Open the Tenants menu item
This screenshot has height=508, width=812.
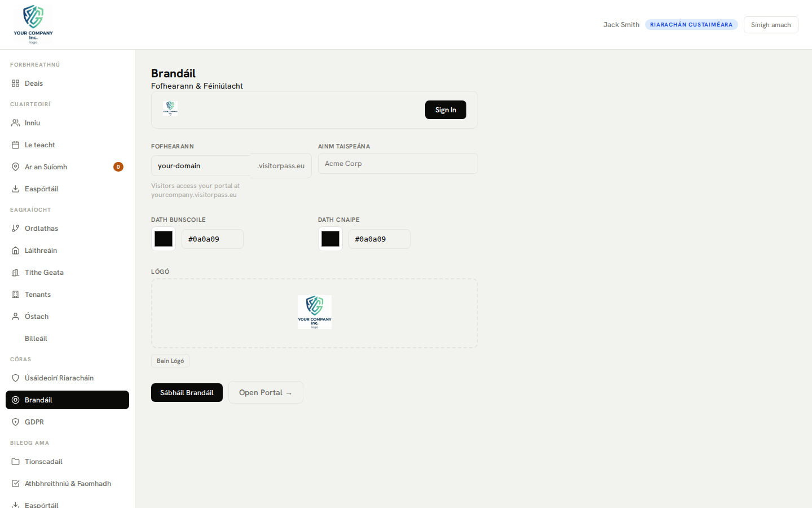(x=38, y=295)
